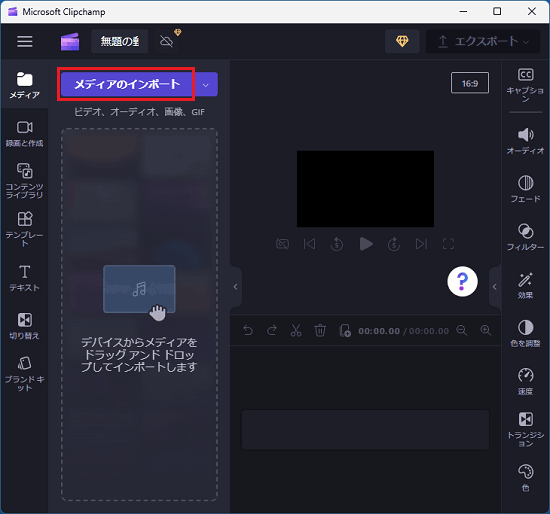Viewport: 550px width, 514px height.
Task: Click the Clipchamp clapperboard logo
Action: pyautogui.click(x=70, y=42)
